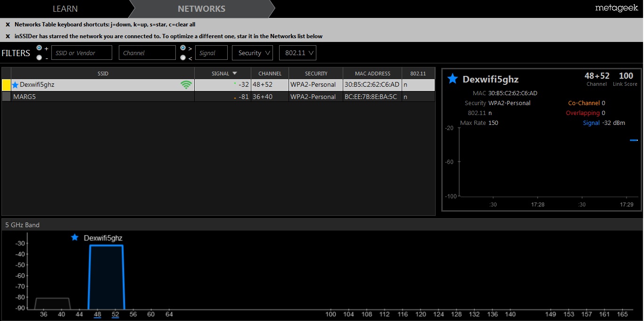The width and height of the screenshot is (644, 321).
Task: Open the 802.11 filter dropdown
Action: click(x=297, y=53)
